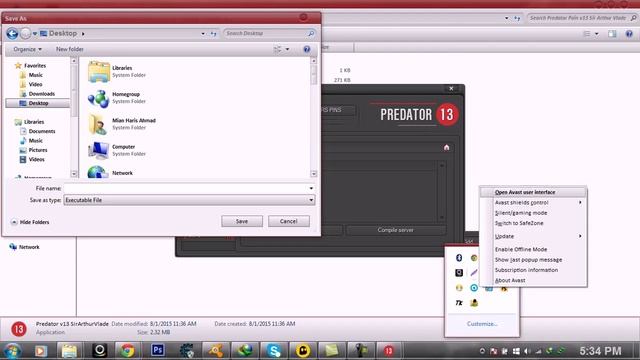Select Desktop in navigation pane
Image resolution: width=640 pixels, height=360 pixels.
(38, 103)
